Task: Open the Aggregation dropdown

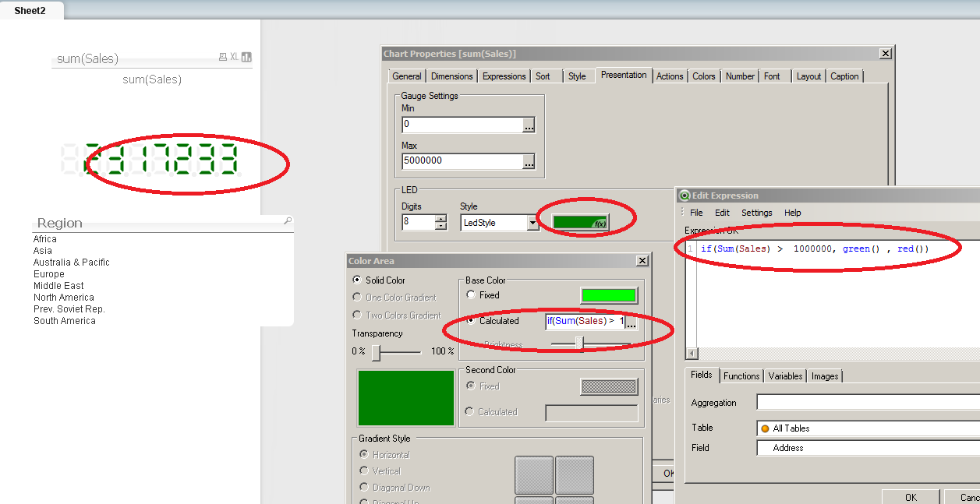Action: (869, 402)
